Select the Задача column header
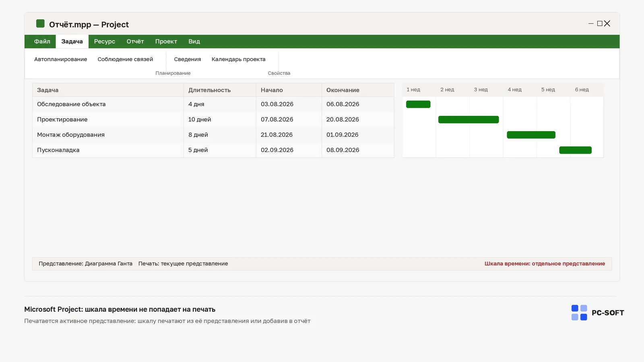The image size is (644, 362). click(108, 90)
